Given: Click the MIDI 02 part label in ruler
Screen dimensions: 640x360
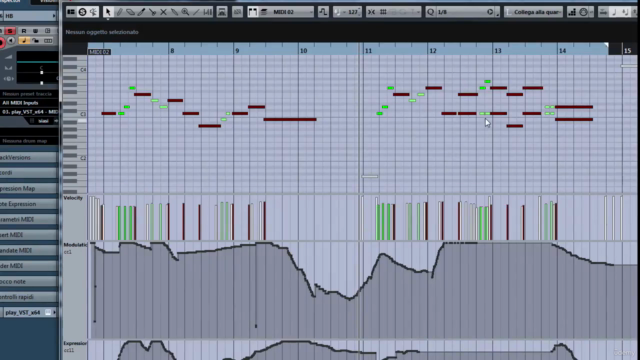Looking at the screenshot, I should click(x=99, y=52).
